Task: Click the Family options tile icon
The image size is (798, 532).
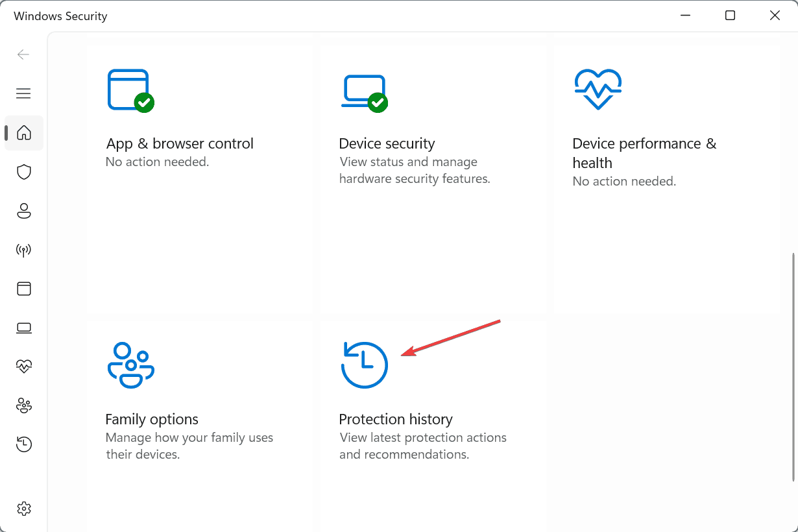Action: tap(130, 365)
